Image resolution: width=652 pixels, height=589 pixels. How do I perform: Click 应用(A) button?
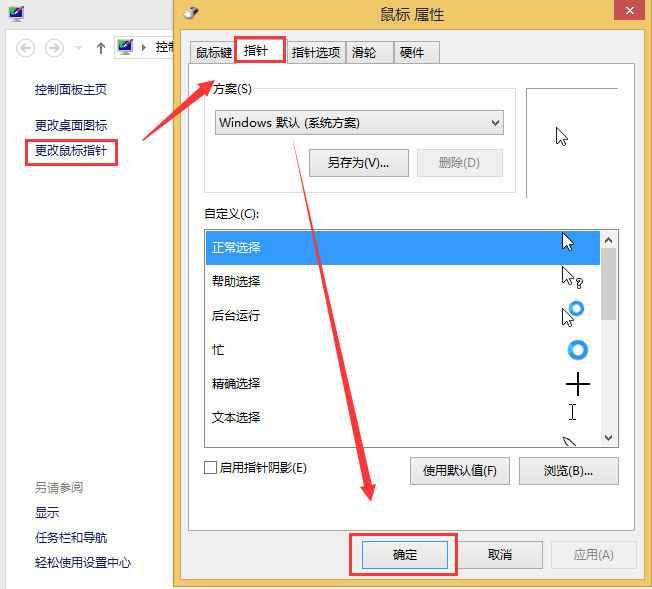594,555
